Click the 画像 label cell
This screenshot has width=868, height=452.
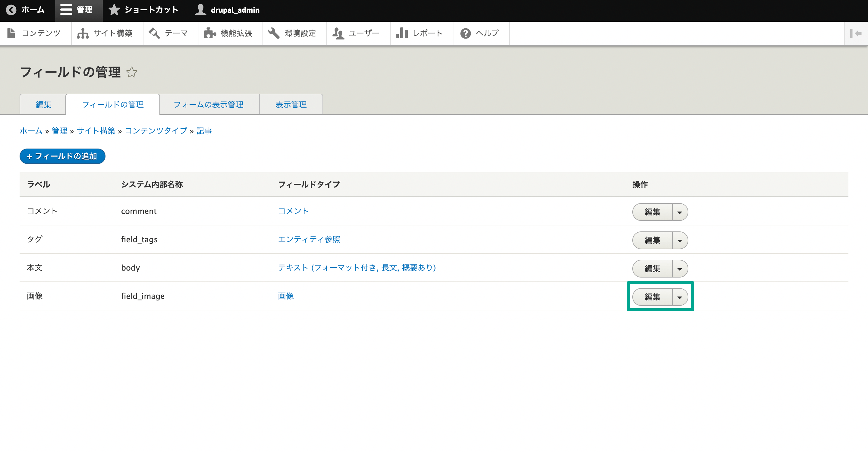35,296
